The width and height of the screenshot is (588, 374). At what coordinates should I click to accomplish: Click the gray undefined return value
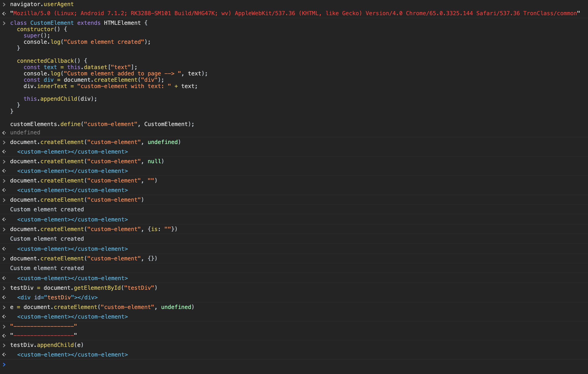coord(25,133)
